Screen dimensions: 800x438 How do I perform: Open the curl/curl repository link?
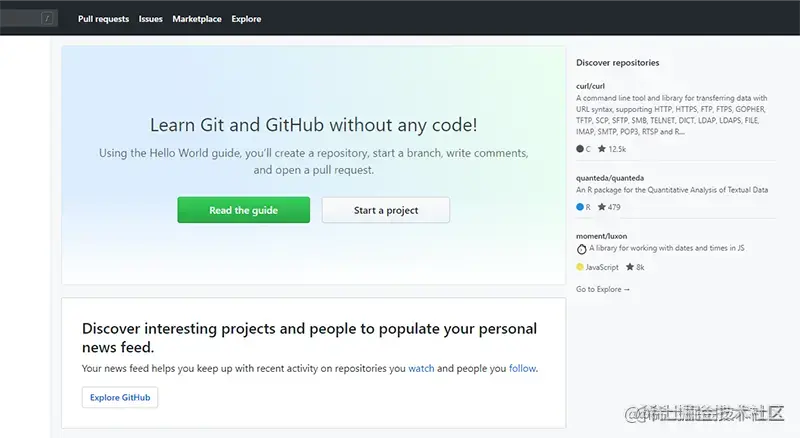click(x=591, y=86)
